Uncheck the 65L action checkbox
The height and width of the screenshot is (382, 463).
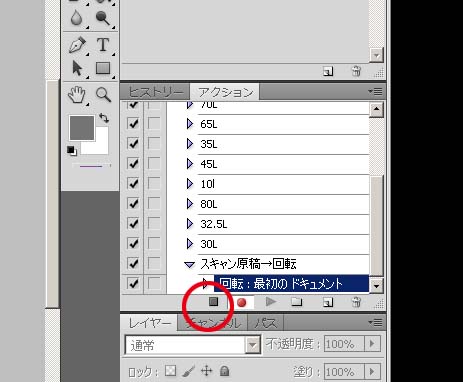pos(133,124)
